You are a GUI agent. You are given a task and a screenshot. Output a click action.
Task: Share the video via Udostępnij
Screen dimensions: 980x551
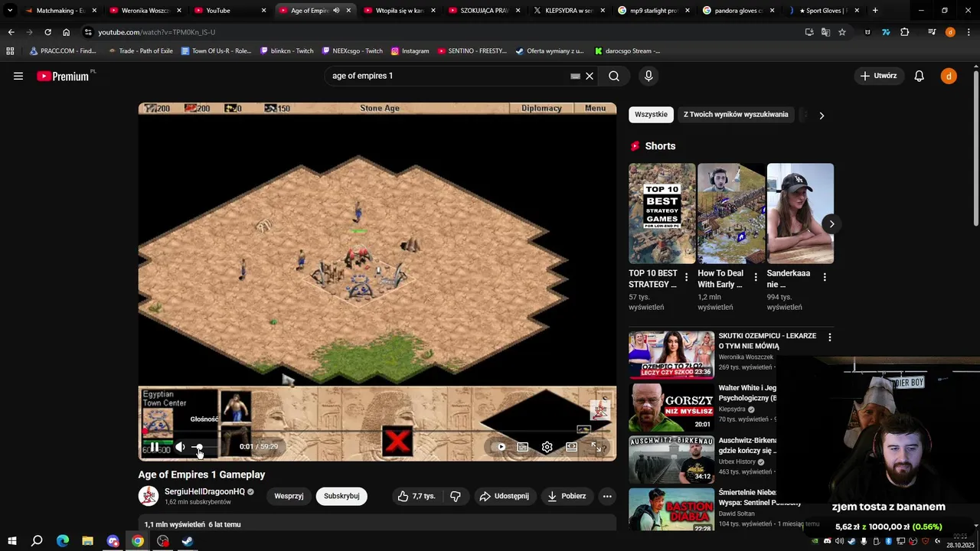(504, 496)
